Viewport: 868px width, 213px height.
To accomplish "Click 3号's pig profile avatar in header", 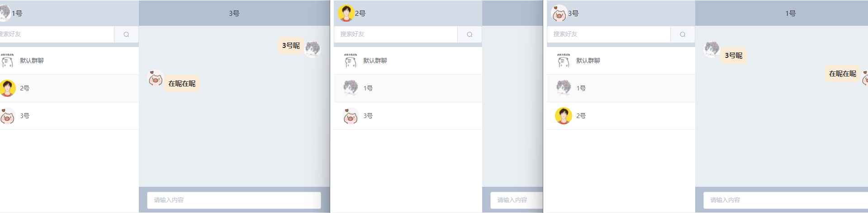I will point(559,13).
